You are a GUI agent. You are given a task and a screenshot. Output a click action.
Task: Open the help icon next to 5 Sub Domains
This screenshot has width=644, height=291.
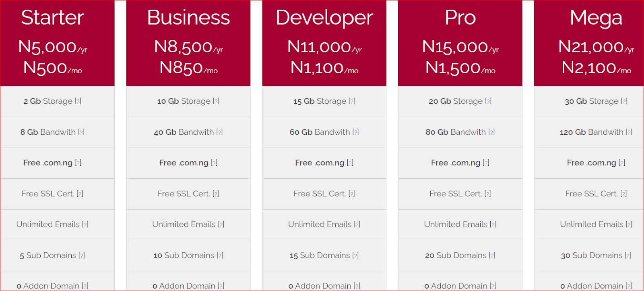tap(82, 256)
